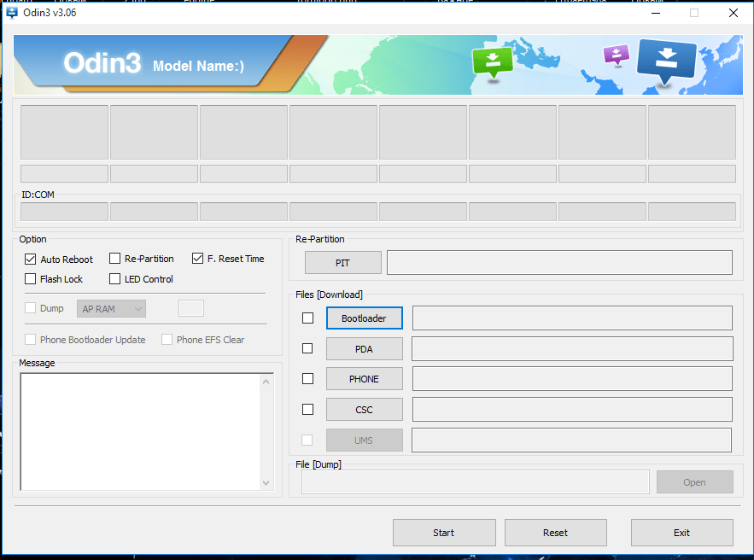Screen dimensions: 754x560
Task: Click the Message log scrollbar down arrow
Action: pyautogui.click(x=266, y=483)
